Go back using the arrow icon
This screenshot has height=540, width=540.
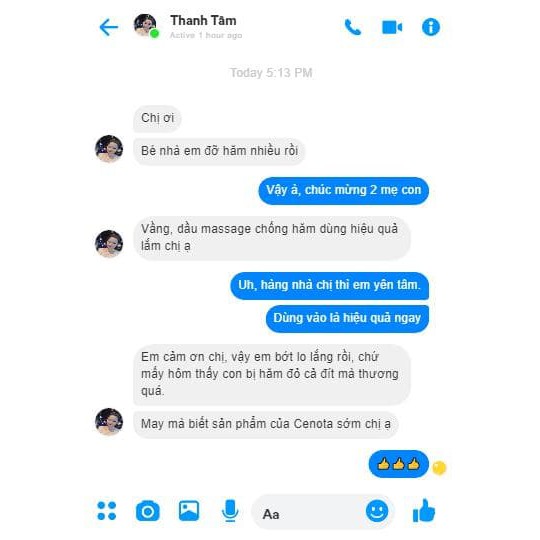[108, 27]
